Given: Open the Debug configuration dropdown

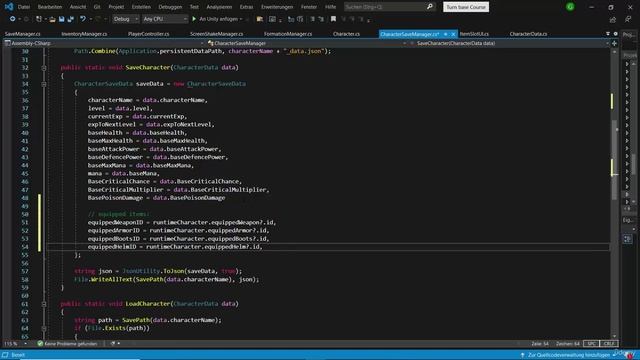Looking at the screenshot, I should click(x=125, y=19).
